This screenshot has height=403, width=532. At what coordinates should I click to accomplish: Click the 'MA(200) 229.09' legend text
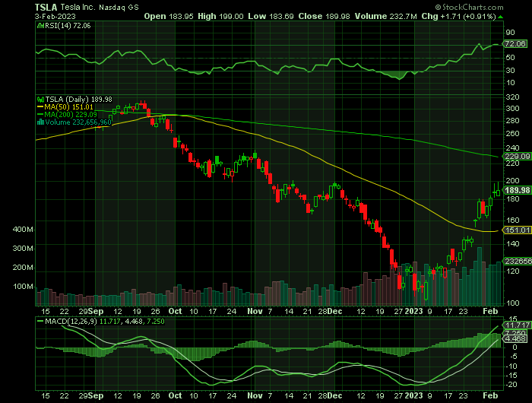click(x=71, y=115)
